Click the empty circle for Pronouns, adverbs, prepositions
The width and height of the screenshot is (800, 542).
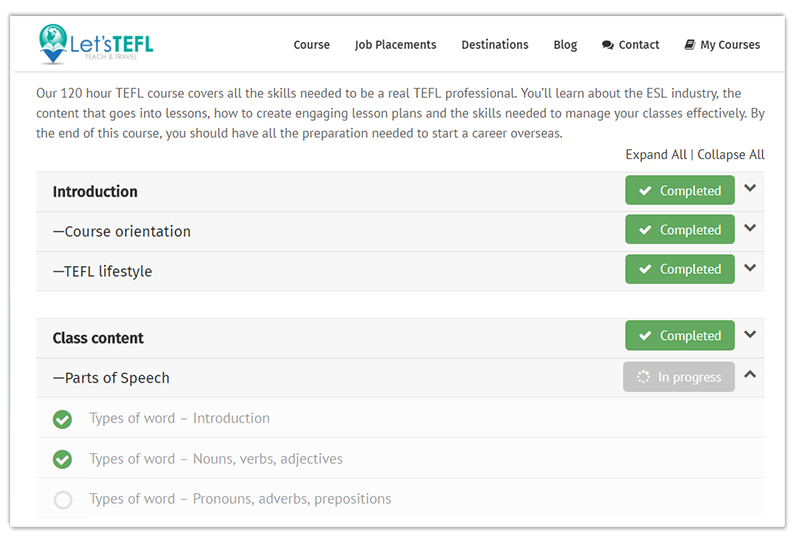tap(63, 500)
